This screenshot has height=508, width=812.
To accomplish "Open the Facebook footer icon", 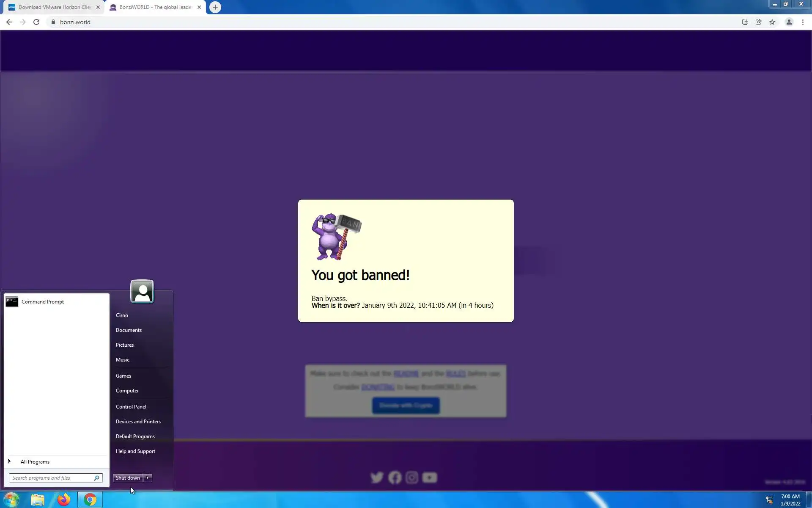I will (x=395, y=478).
